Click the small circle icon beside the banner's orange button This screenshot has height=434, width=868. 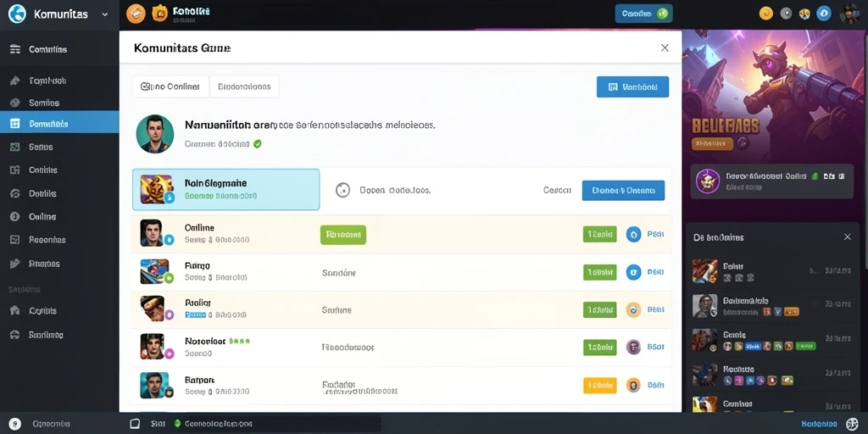tap(743, 143)
